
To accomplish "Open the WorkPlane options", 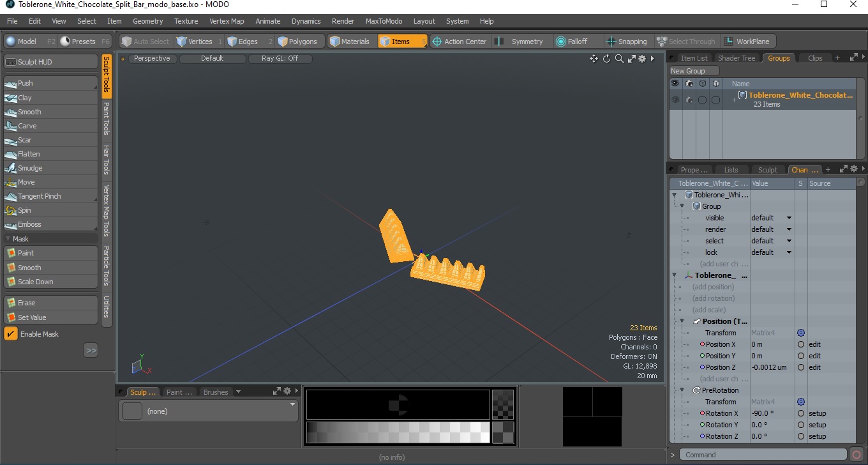I will (x=748, y=42).
